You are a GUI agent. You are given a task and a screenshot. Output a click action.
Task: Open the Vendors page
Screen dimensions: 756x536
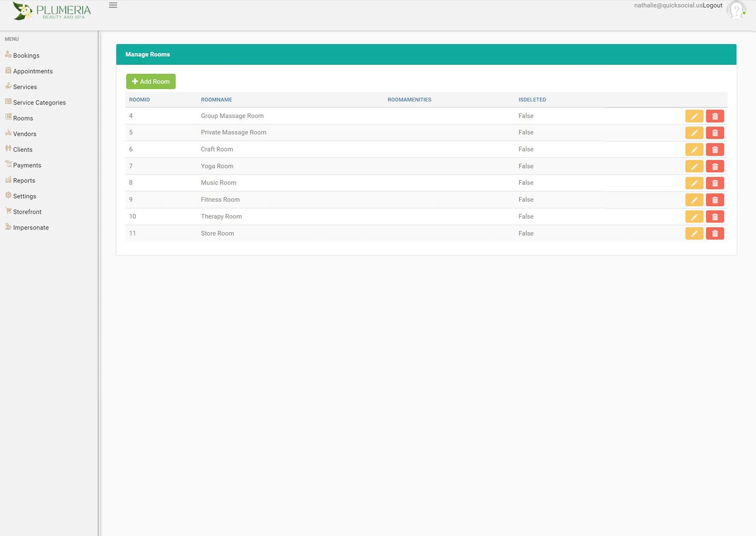coord(24,134)
